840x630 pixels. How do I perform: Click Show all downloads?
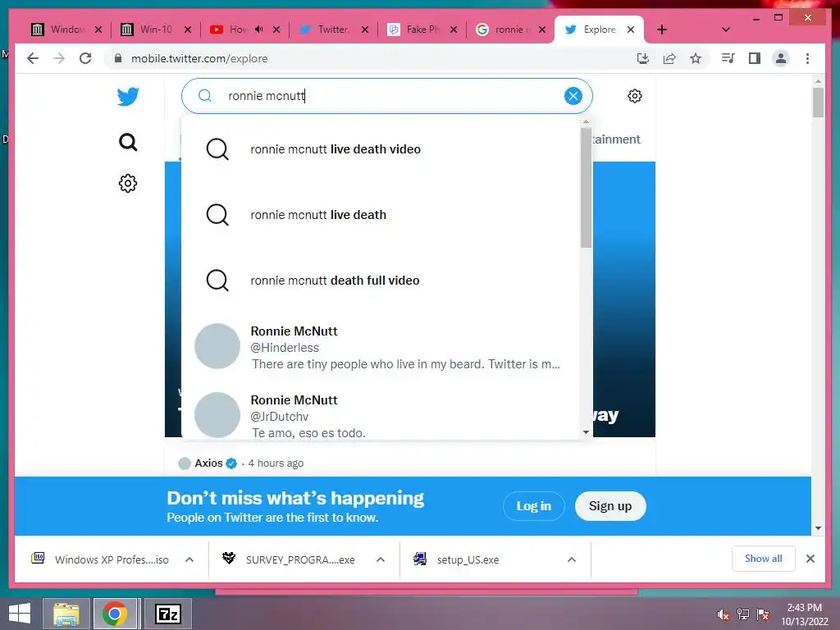click(x=763, y=559)
